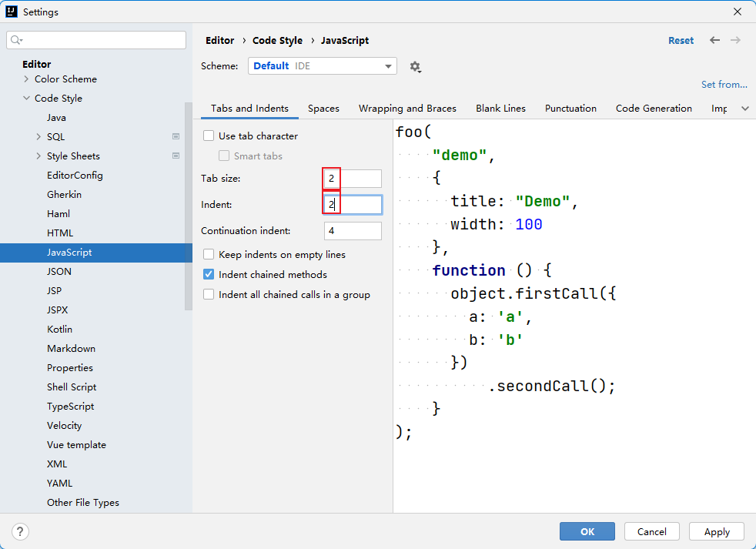Click the Apply button
The height and width of the screenshot is (549, 756).
click(717, 531)
